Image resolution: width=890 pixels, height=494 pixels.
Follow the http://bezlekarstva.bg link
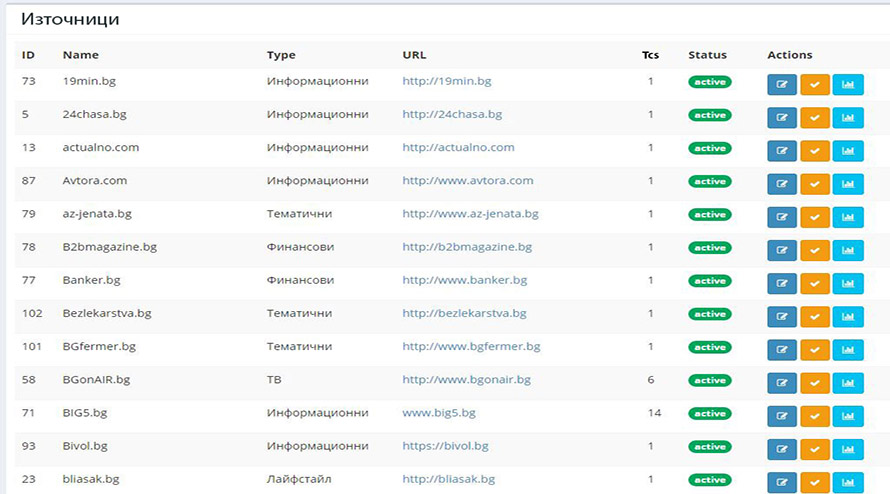tap(464, 313)
